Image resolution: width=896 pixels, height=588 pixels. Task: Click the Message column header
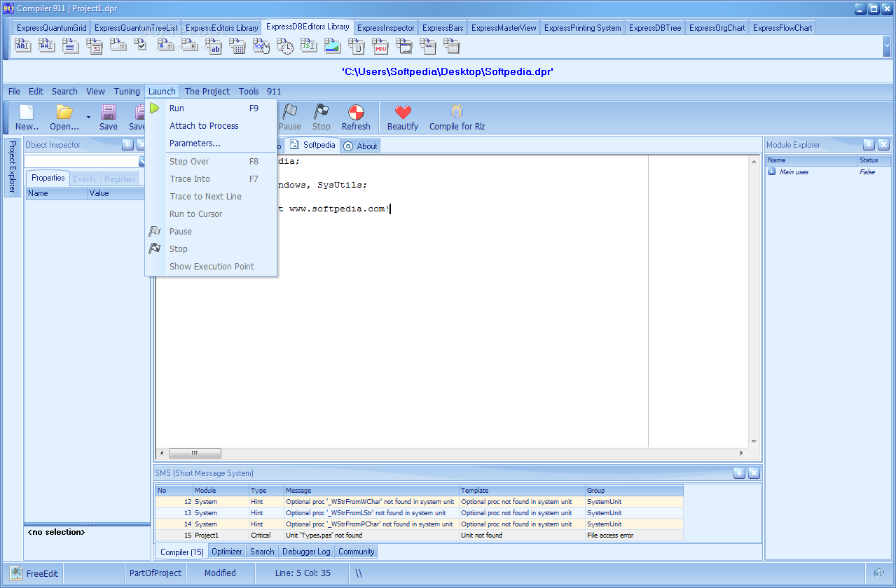[372, 490]
